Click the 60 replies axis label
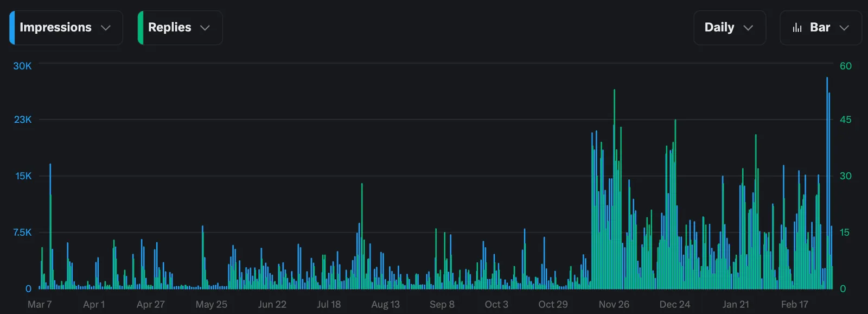Viewport: 868px width, 314px height. (x=846, y=66)
